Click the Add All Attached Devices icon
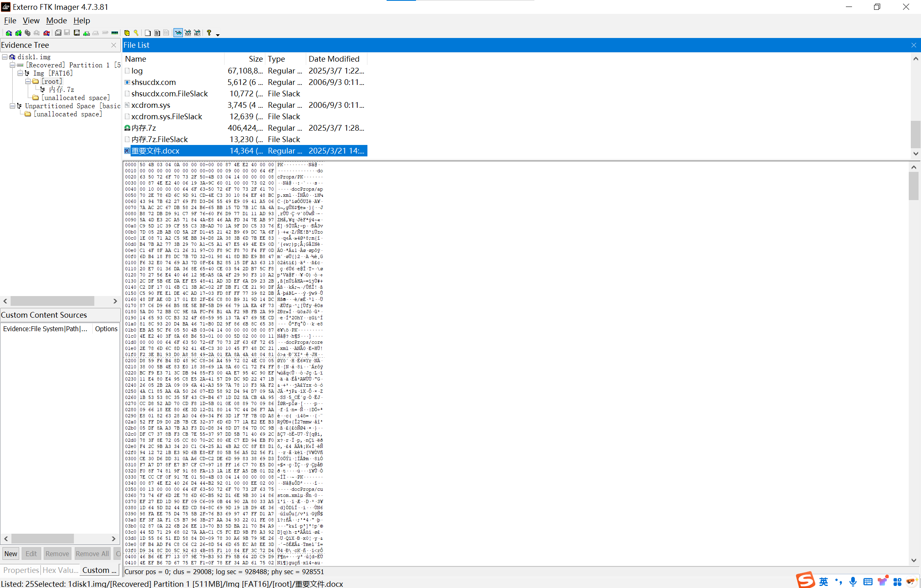The image size is (921, 588). coord(18,33)
